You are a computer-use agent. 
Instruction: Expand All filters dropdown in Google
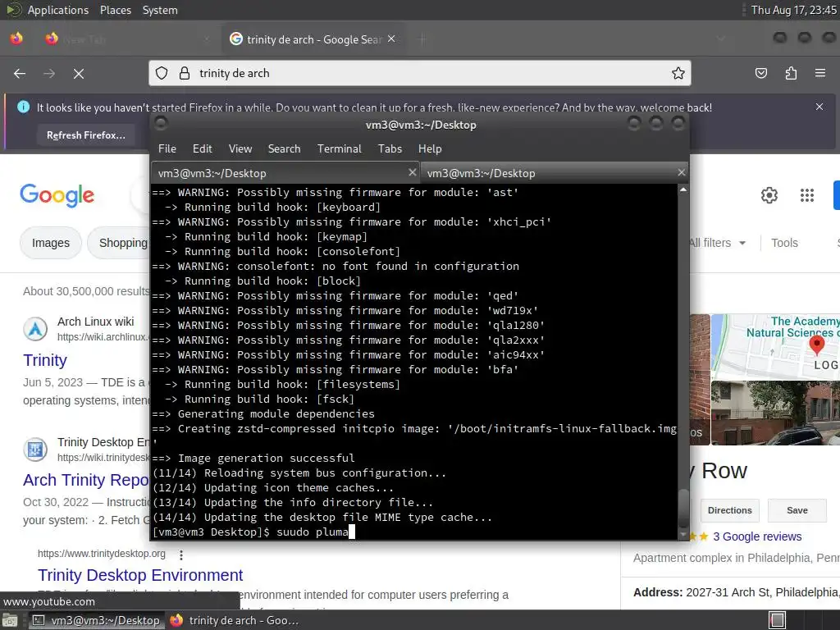coord(717,243)
